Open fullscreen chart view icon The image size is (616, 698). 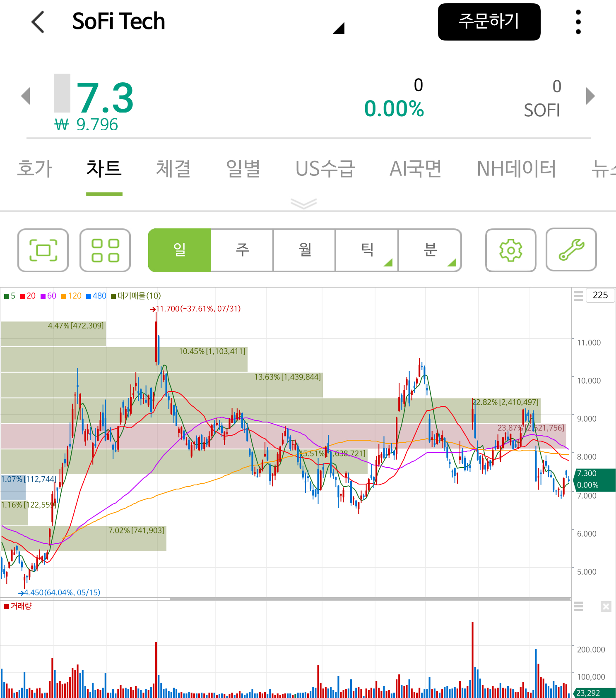pyautogui.click(x=43, y=250)
